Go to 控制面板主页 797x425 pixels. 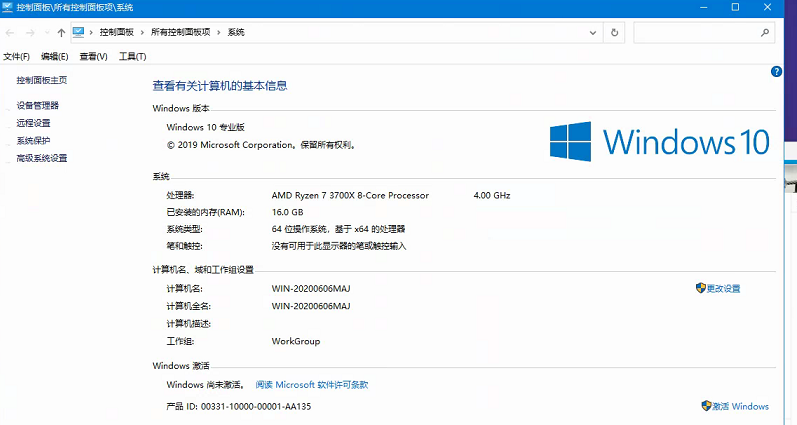[42, 80]
